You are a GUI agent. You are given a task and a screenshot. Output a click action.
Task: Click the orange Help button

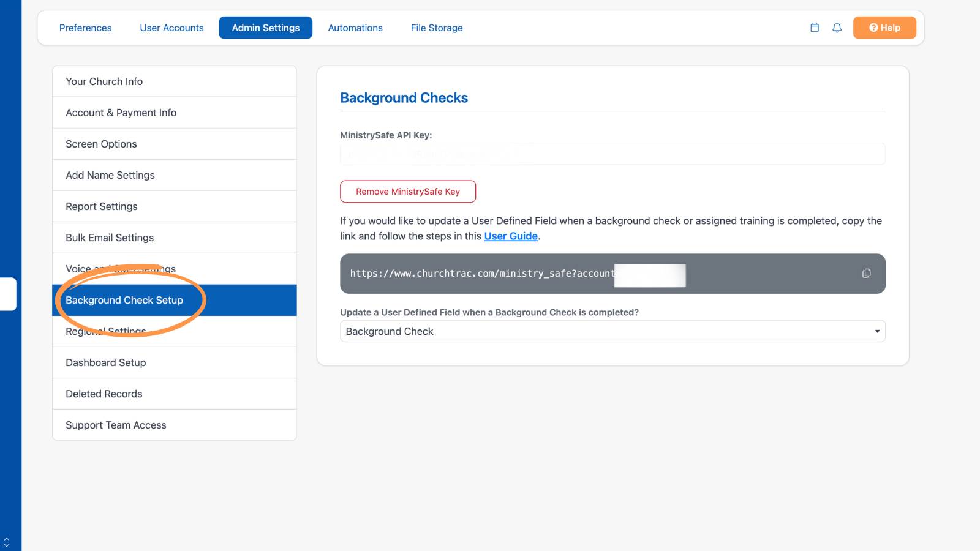[884, 28]
